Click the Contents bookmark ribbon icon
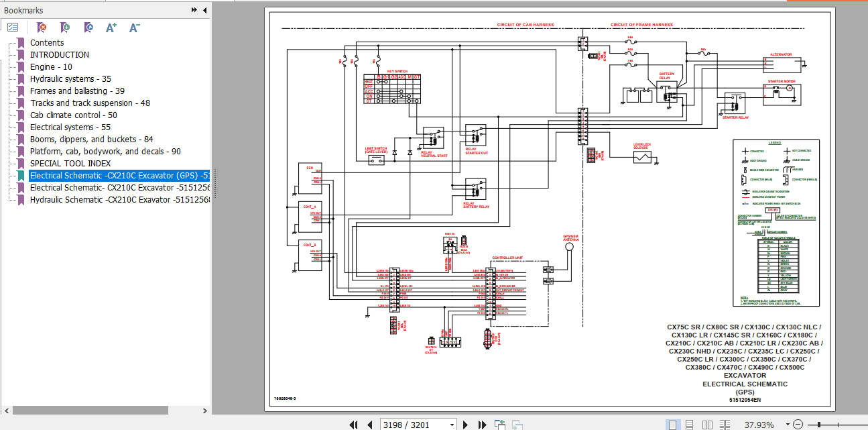Screen dimensions: 868x430 pos(21,43)
